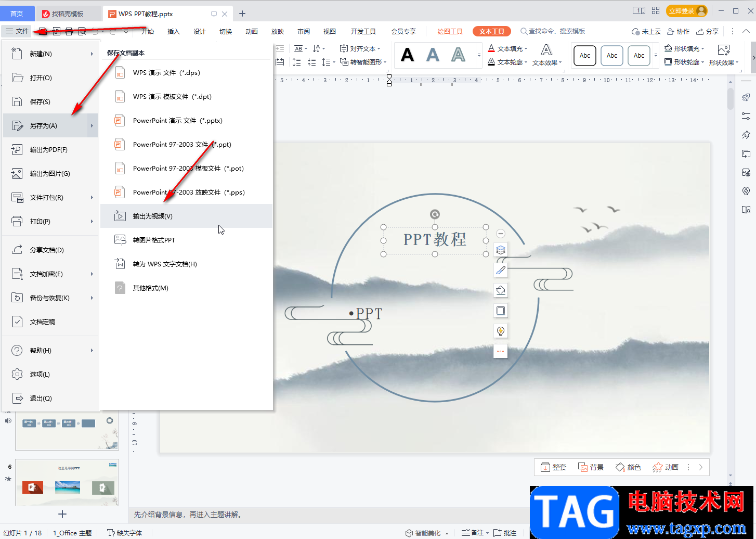
Task: Select slide 6 thumbnail
Action: (x=67, y=482)
